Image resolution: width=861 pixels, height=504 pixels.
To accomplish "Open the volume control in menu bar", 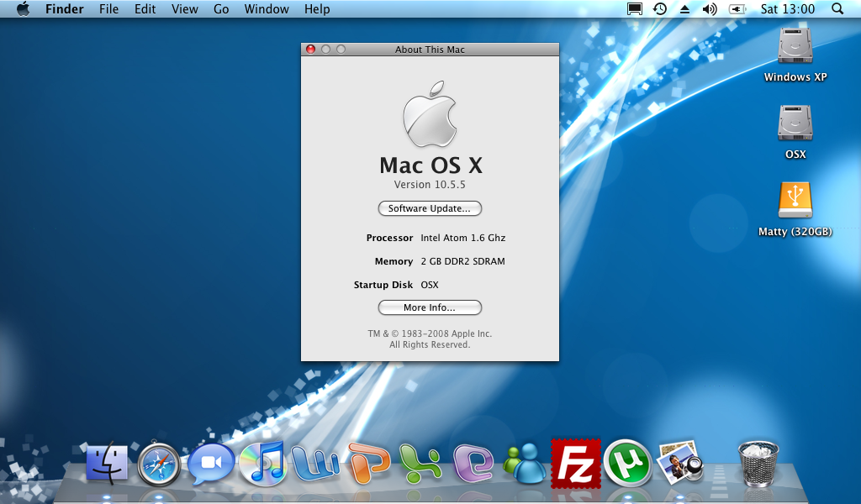I will (710, 9).
